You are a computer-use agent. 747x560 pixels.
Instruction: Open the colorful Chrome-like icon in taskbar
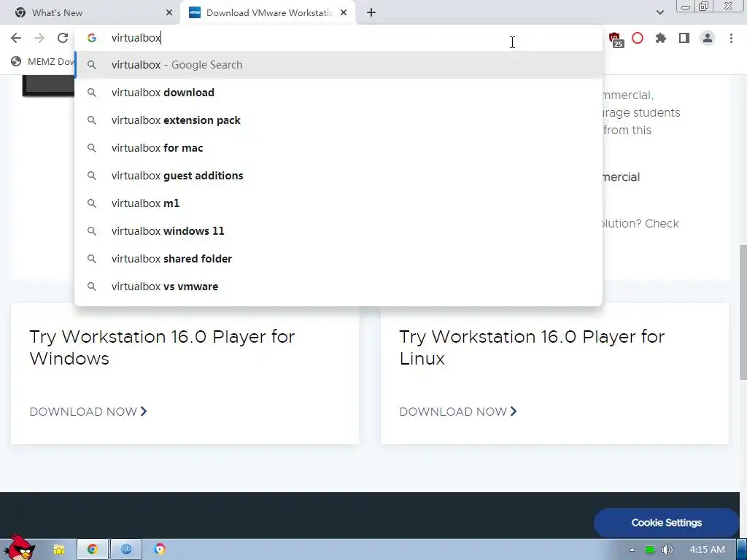coord(160,549)
